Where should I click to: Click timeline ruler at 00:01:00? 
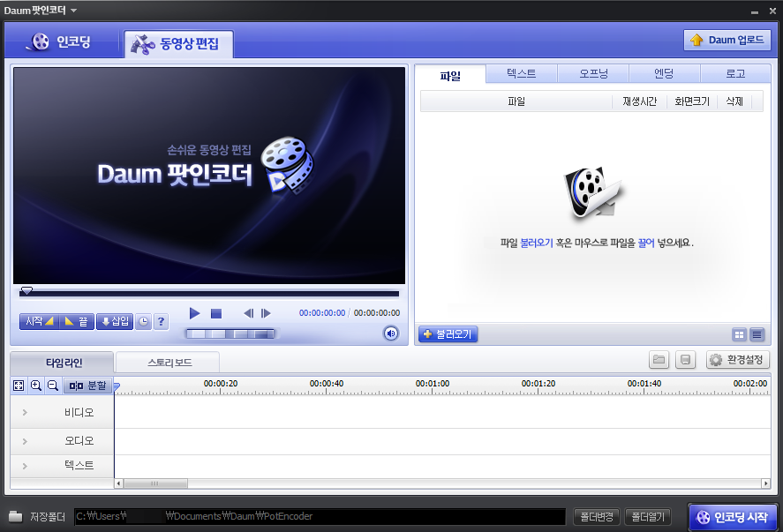click(x=433, y=385)
